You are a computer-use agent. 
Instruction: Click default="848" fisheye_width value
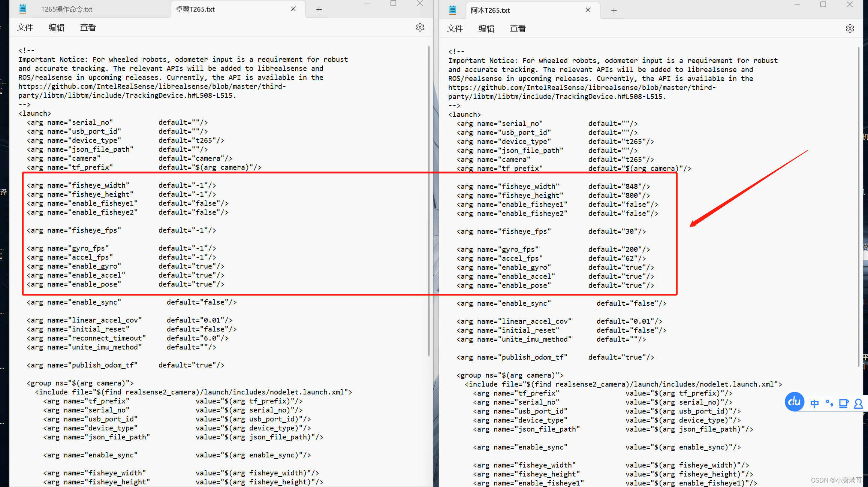click(619, 186)
